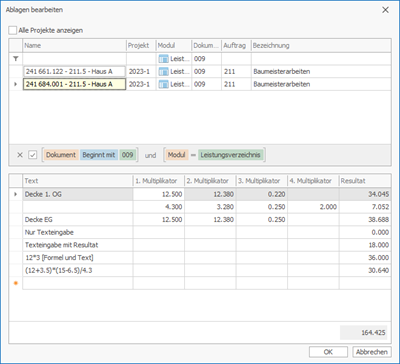Toggle the active filter checkbox
This screenshot has height=364, width=400.
tap(33, 155)
